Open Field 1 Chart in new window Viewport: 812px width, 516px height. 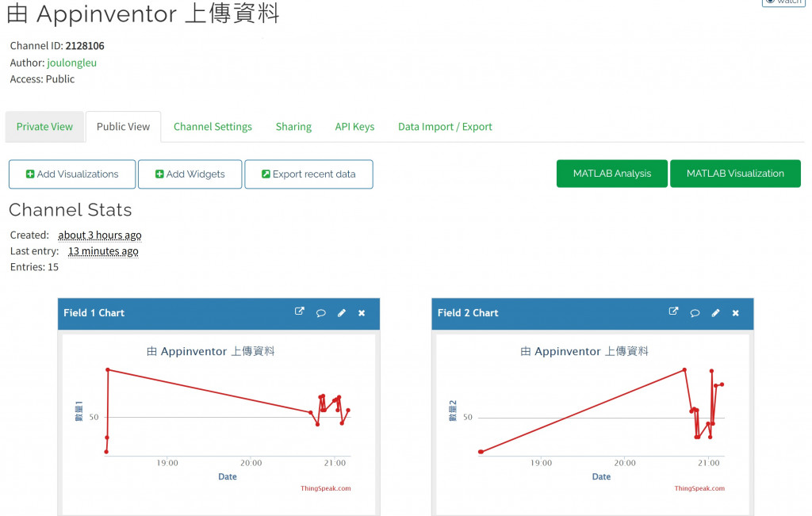(x=299, y=312)
